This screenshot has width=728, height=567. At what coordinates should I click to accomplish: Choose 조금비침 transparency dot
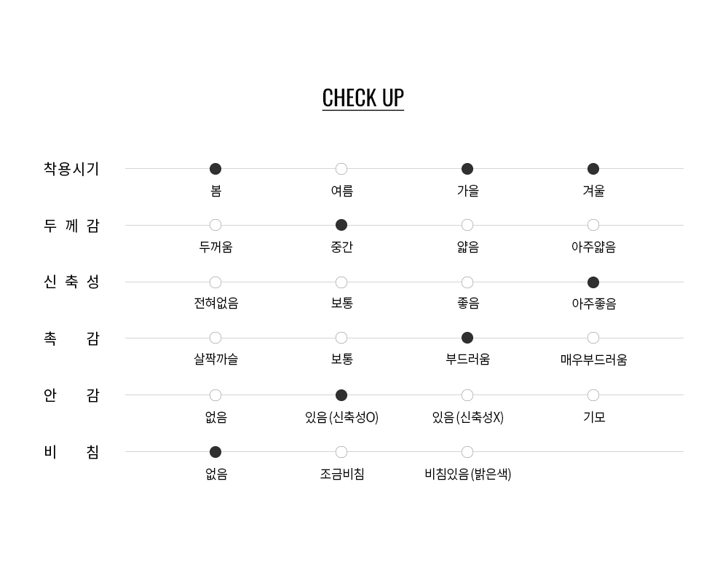click(341, 452)
